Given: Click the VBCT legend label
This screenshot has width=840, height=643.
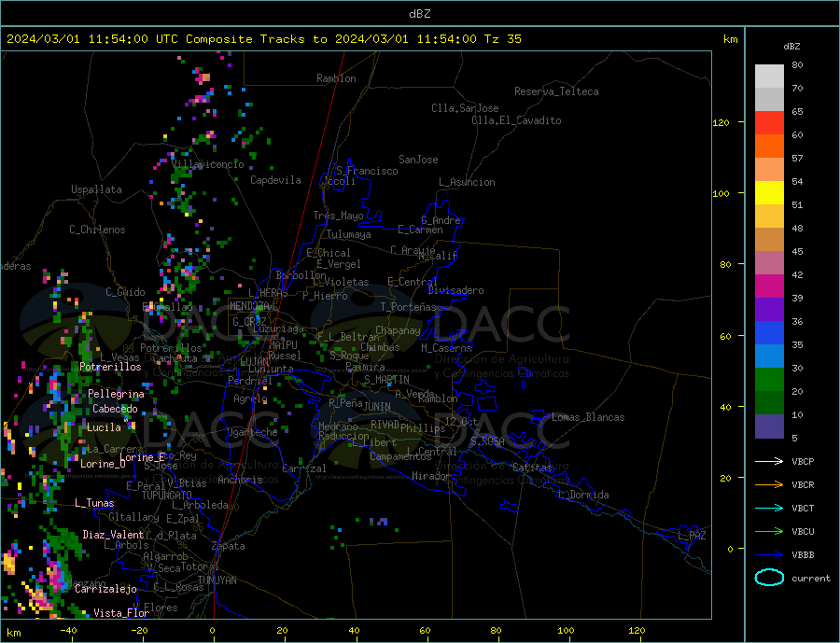Looking at the screenshot, I should (803, 508).
